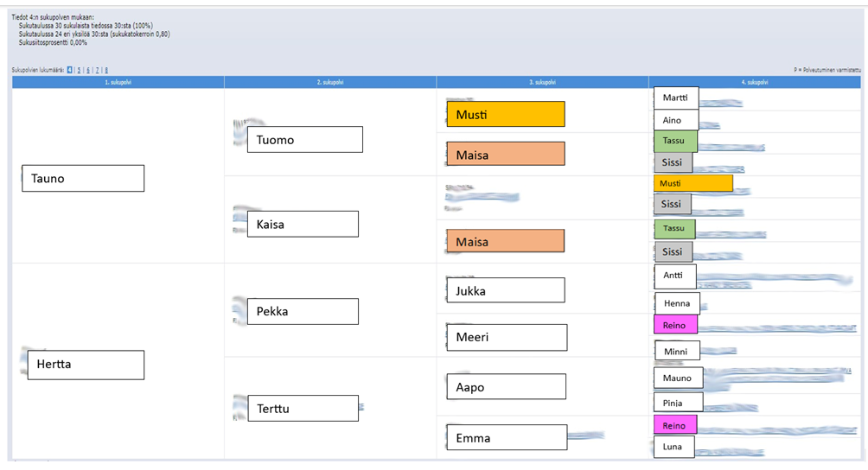
Task: Open the Tauno pedigree box
Action: 83,178
